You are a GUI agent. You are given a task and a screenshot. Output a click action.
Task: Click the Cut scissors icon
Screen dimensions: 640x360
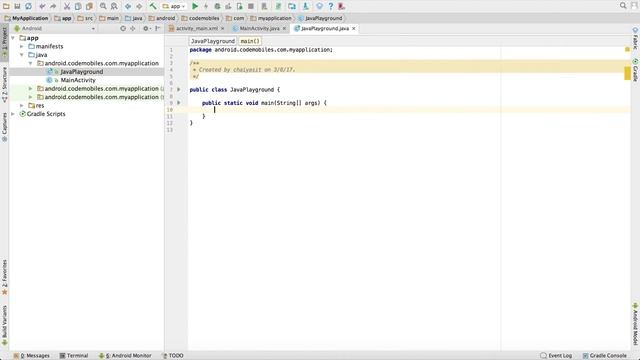tap(67, 6)
